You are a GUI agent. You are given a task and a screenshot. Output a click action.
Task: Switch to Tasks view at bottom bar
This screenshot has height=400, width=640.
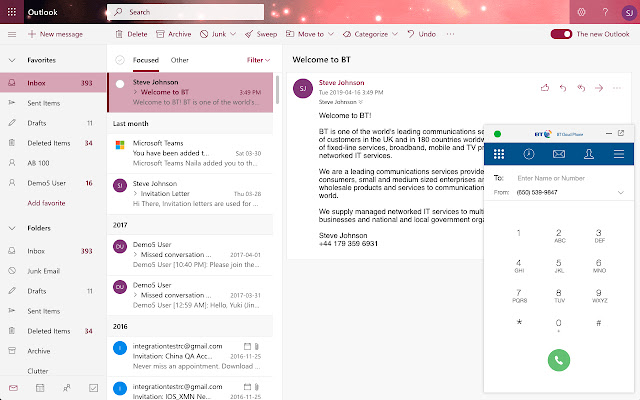(93, 388)
